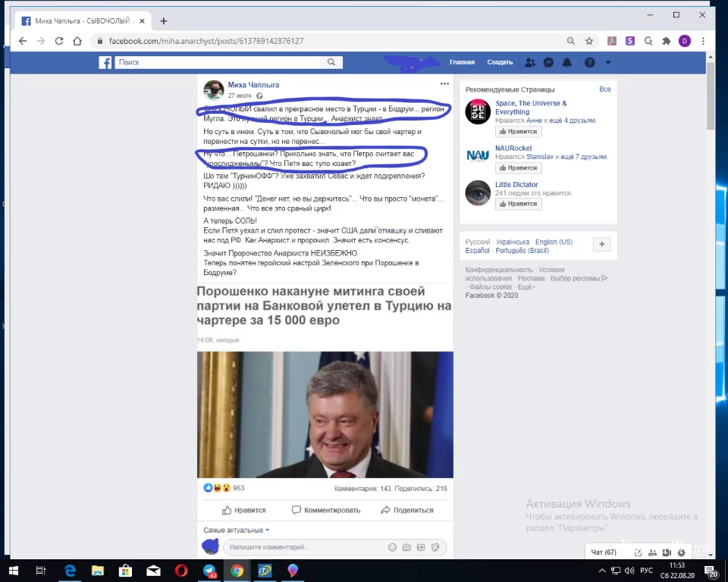Open Facebook friend requests icon
The width and height of the screenshot is (728, 582).
tap(530, 62)
